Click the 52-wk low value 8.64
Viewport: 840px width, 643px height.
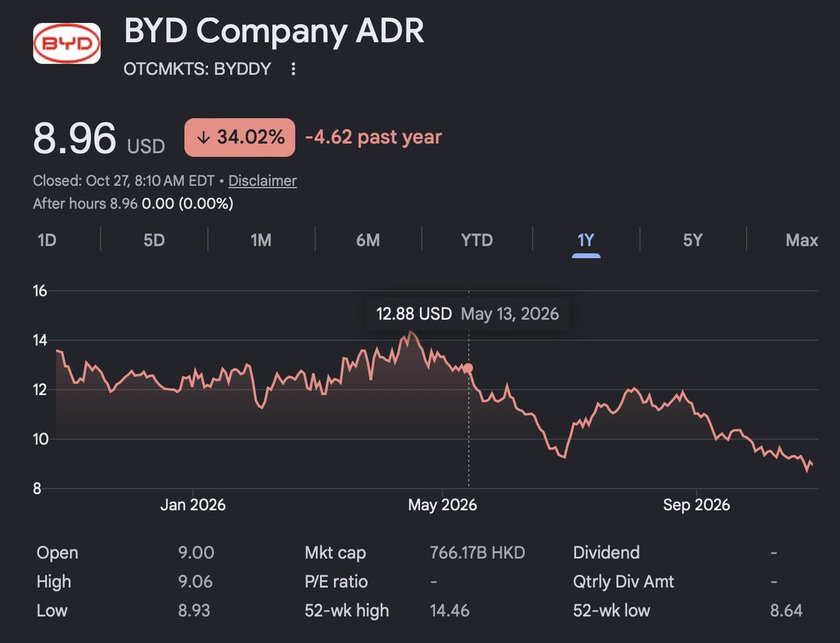[785, 610]
